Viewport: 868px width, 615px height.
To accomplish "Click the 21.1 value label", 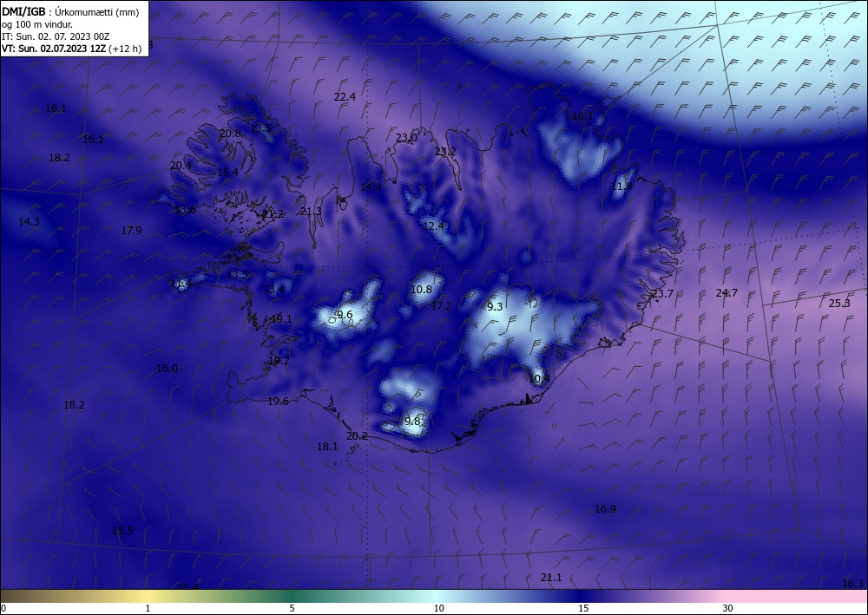I will pyautogui.click(x=551, y=578).
